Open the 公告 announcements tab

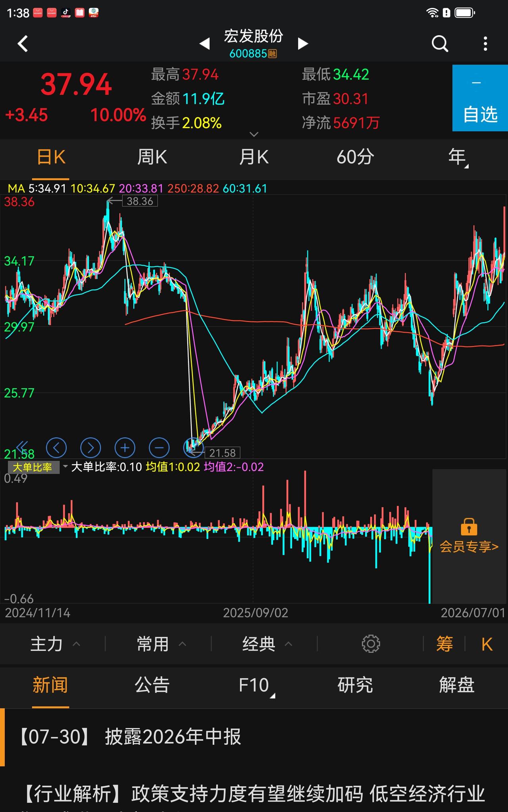(x=152, y=685)
